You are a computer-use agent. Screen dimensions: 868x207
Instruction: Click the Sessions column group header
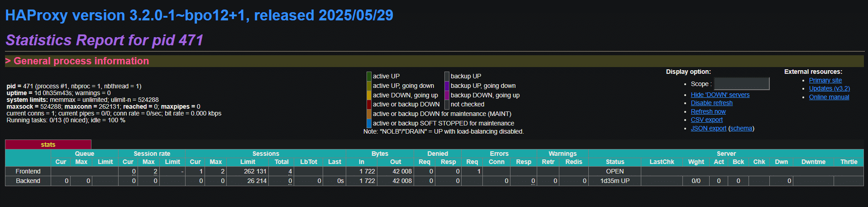point(266,154)
